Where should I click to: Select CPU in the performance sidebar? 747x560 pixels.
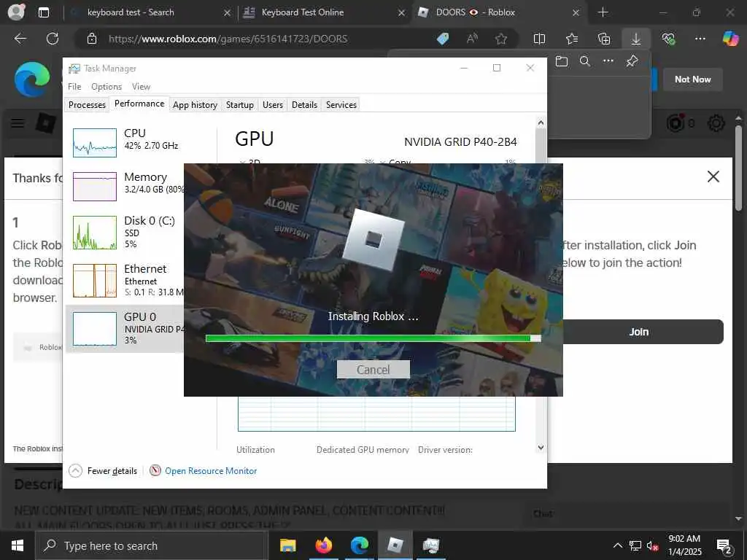point(125,141)
